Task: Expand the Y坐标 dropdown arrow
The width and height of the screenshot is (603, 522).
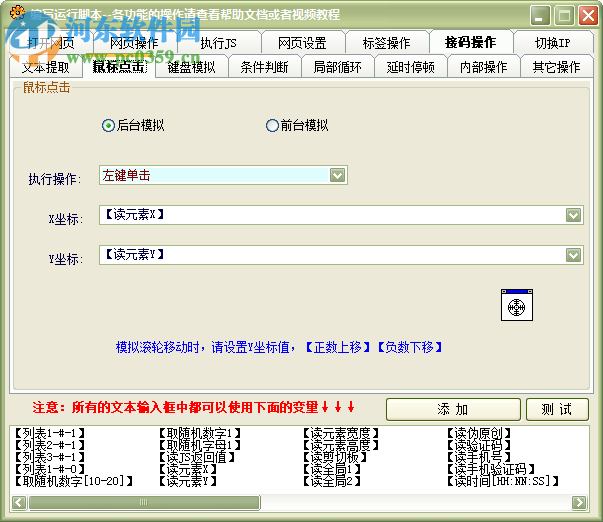Action: click(x=573, y=255)
